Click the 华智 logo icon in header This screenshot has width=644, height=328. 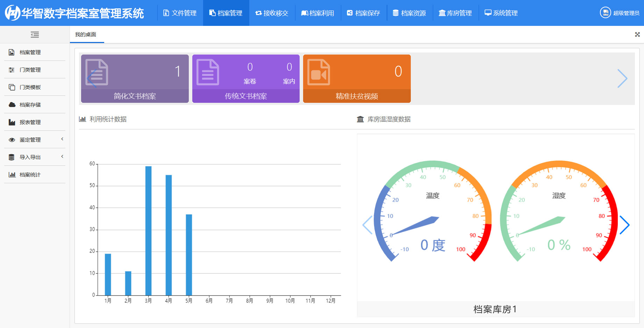pos(13,13)
